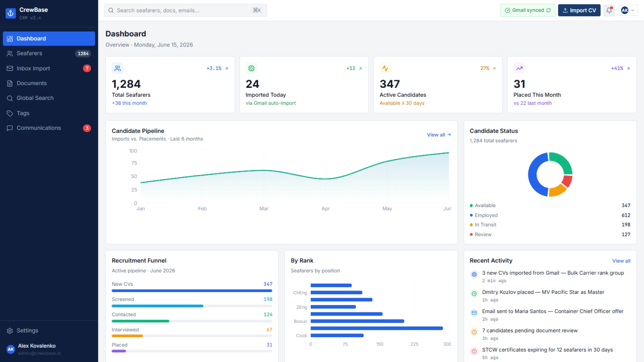The height and width of the screenshot is (362, 644).
Task: Click the Tags label icon
Action: click(10, 113)
